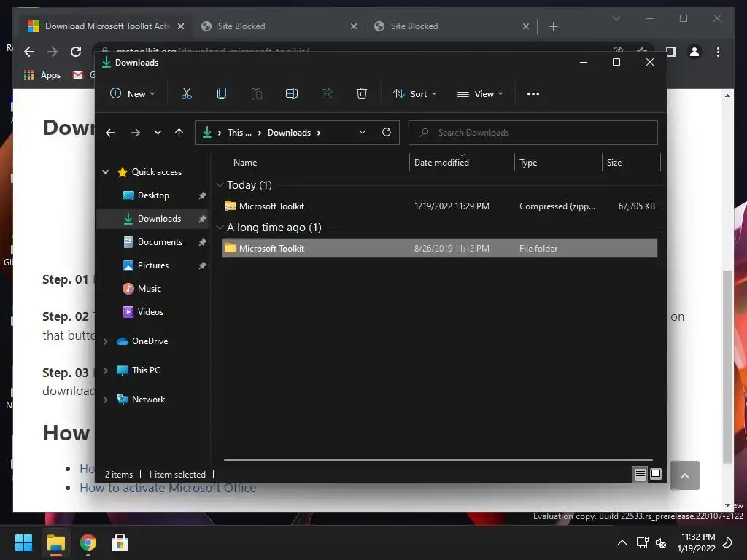Click the Copy icon in Explorer toolbar
The image size is (747, 560).
tap(222, 93)
